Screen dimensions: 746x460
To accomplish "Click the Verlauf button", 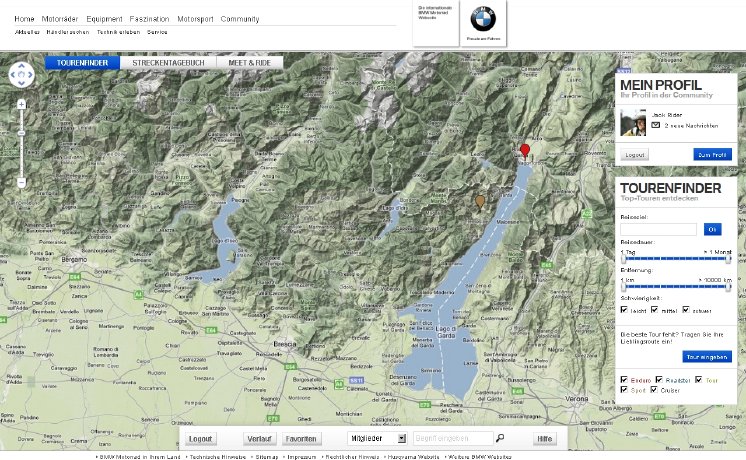I will coord(259,439).
